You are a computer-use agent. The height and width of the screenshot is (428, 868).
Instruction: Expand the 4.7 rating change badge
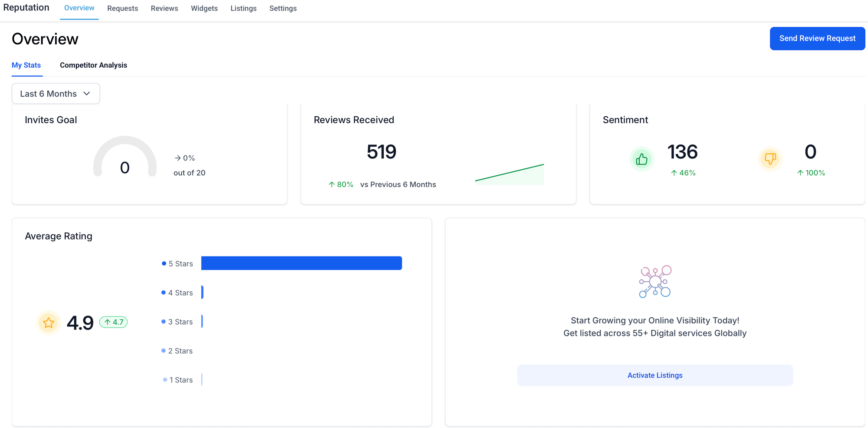(x=113, y=323)
